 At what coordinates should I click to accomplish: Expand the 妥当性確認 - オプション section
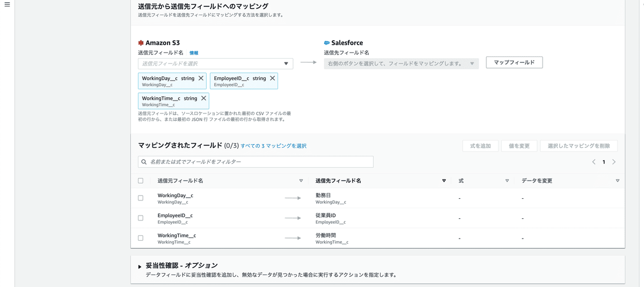(140, 267)
